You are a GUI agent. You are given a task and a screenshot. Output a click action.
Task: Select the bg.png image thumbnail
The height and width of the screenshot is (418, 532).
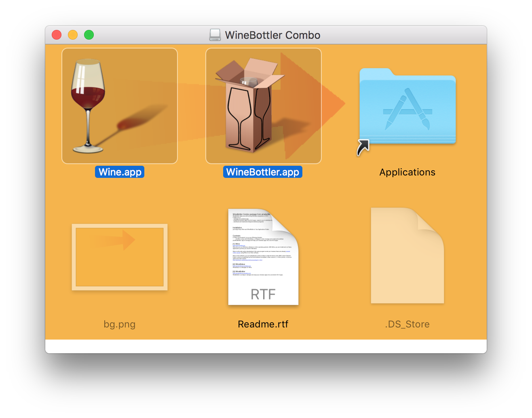tap(120, 257)
